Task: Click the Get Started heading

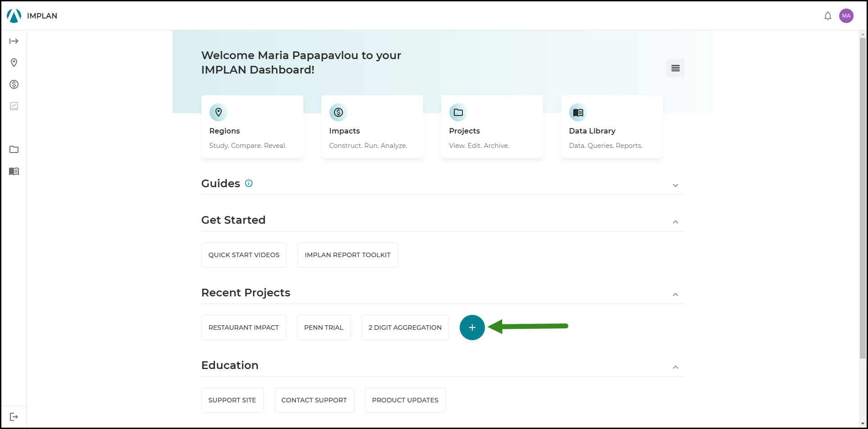Action: tap(233, 220)
